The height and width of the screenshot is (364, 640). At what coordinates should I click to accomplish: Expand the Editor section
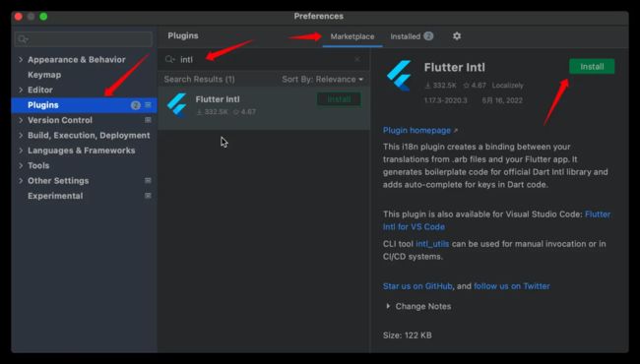point(21,90)
